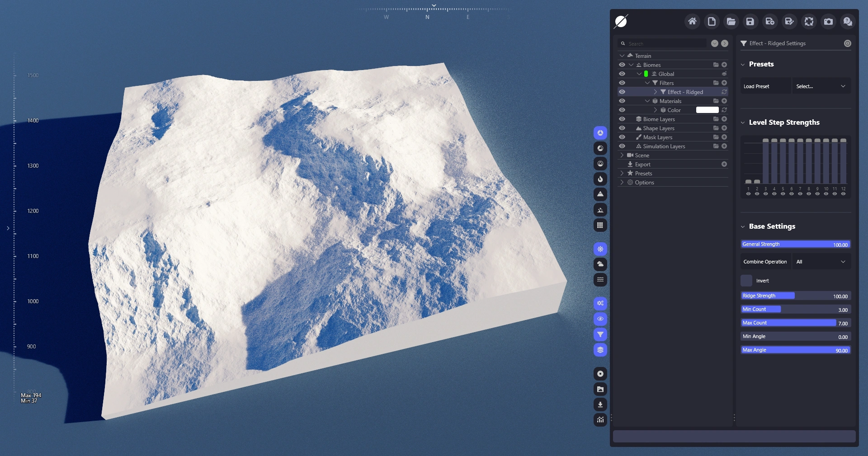This screenshot has width=868, height=456.
Task: Select Mask Layers in the tree
Action: tap(657, 137)
